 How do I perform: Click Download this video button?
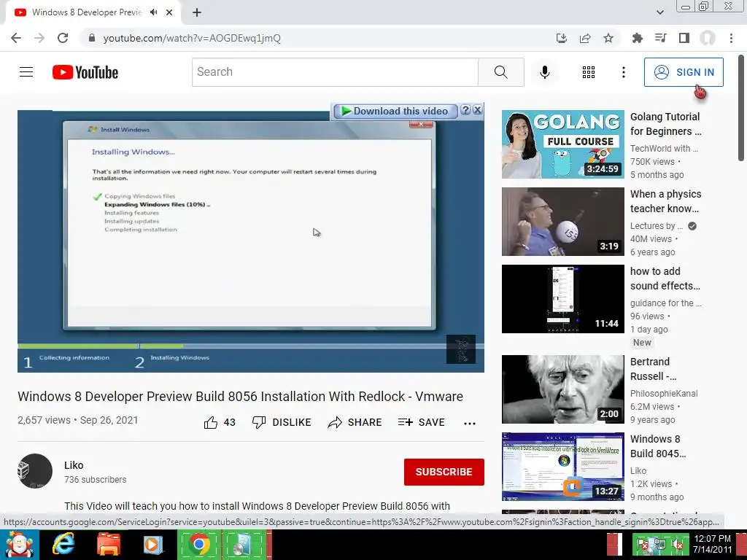(x=395, y=111)
